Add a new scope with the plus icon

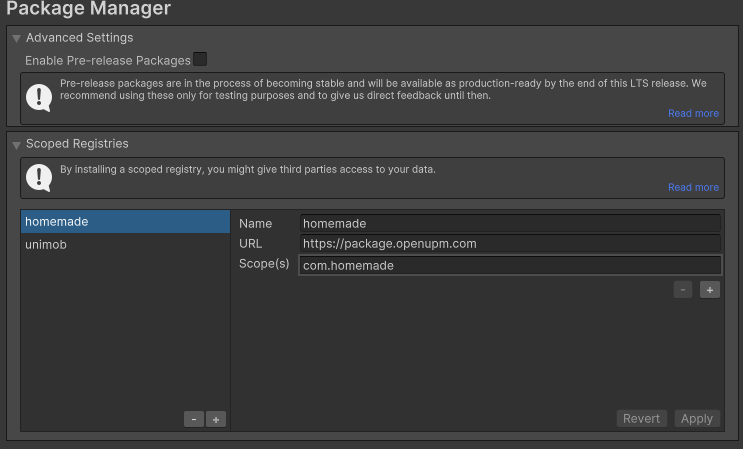710,290
